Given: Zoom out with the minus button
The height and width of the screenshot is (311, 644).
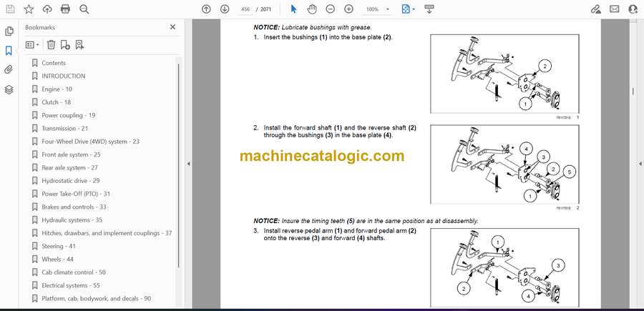Looking at the screenshot, I should 330,9.
